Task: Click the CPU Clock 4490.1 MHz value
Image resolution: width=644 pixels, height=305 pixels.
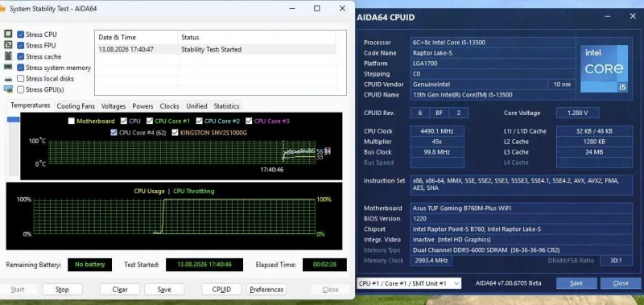Action: coord(437,131)
